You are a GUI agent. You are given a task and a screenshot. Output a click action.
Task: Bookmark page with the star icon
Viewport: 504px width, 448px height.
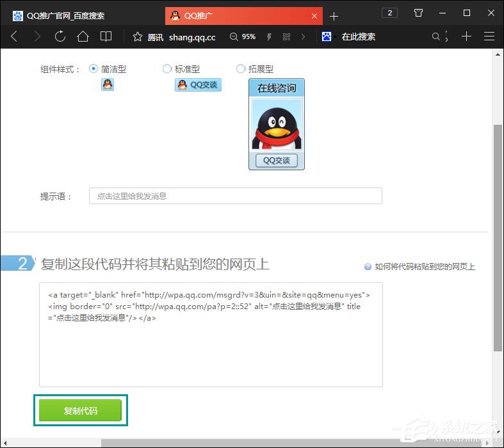point(137,36)
